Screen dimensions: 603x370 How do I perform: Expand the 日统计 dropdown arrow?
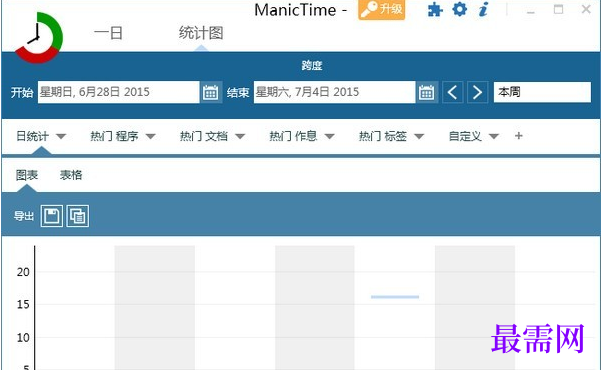[x=61, y=136]
